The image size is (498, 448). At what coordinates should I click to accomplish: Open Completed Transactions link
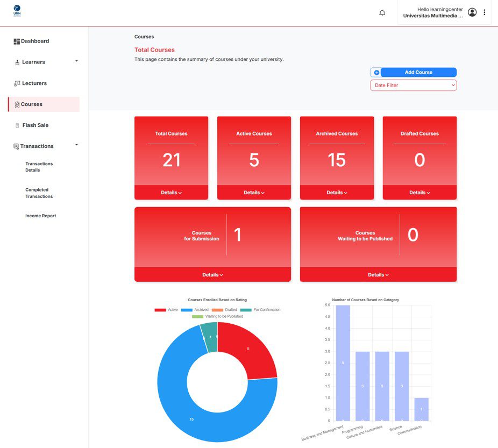pyautogui.click(x=39, y=193)
